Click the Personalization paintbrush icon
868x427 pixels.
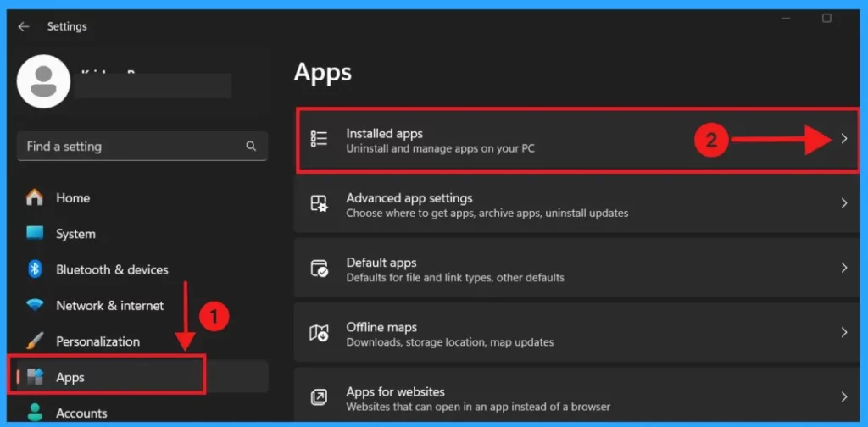[x=35, y=341]
